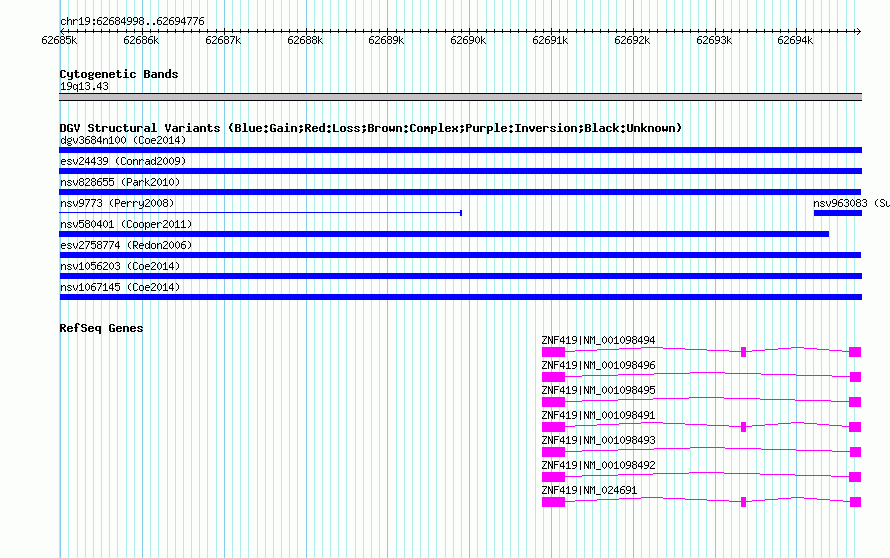Click the 62686k ruler tick label
890x558 pixels.
pyautogui.click(x=141, y=40)
